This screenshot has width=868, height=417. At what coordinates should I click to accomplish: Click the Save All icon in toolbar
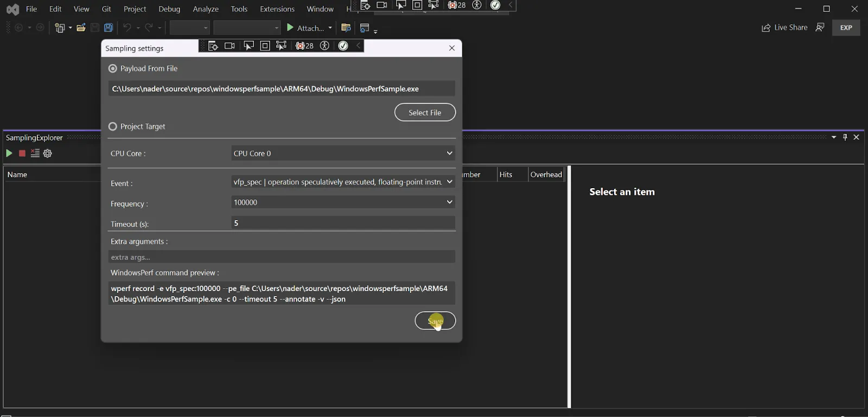tap(108, 28)
